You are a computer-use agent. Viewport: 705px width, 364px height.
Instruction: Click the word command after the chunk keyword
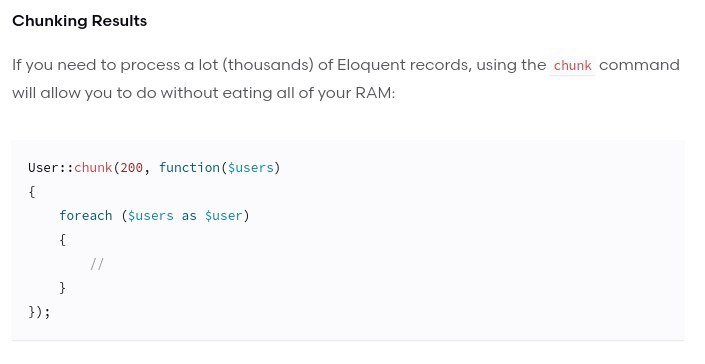pyautogui.click(x=639, y=65)
